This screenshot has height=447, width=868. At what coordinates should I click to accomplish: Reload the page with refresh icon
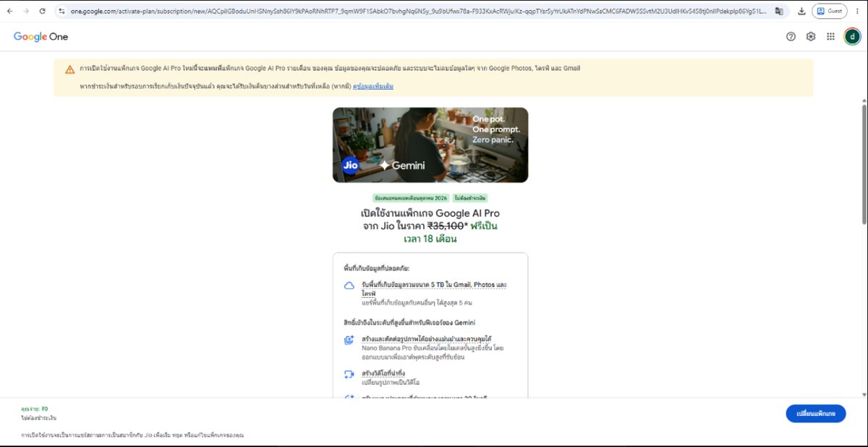tap(43, 12)
